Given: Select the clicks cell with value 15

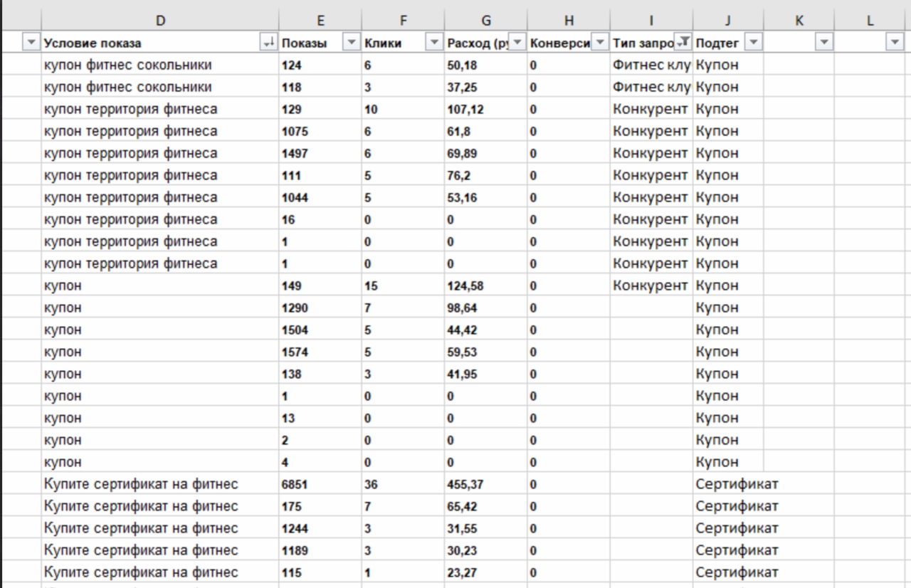Looking at the screenshot, I should click(403, 285).
